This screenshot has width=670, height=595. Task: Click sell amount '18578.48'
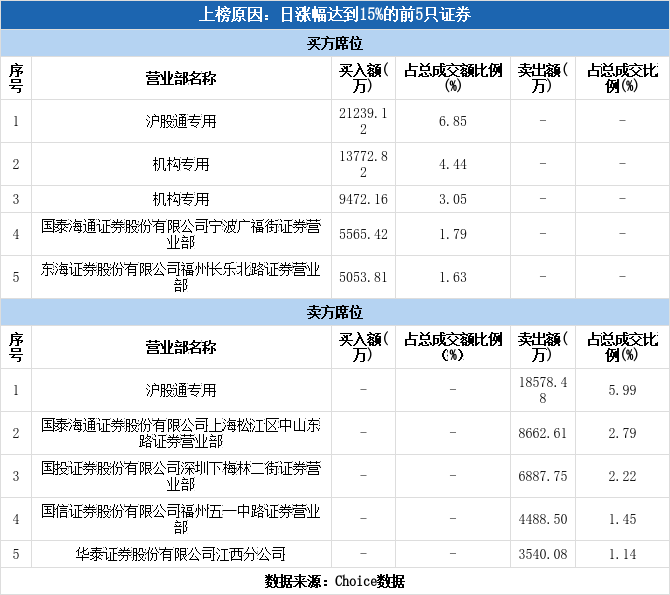pyautogui.click(x=543, y=390)
